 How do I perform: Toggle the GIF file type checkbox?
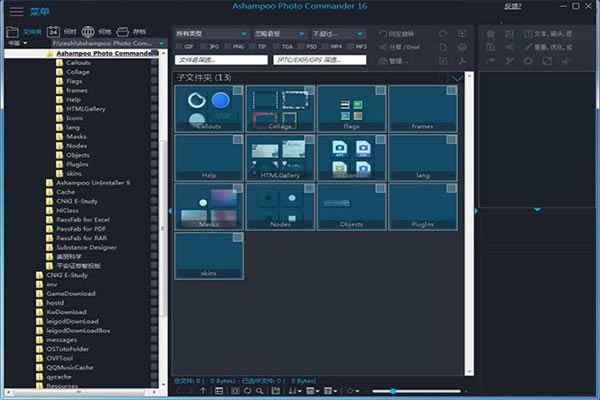click(179, 47)
